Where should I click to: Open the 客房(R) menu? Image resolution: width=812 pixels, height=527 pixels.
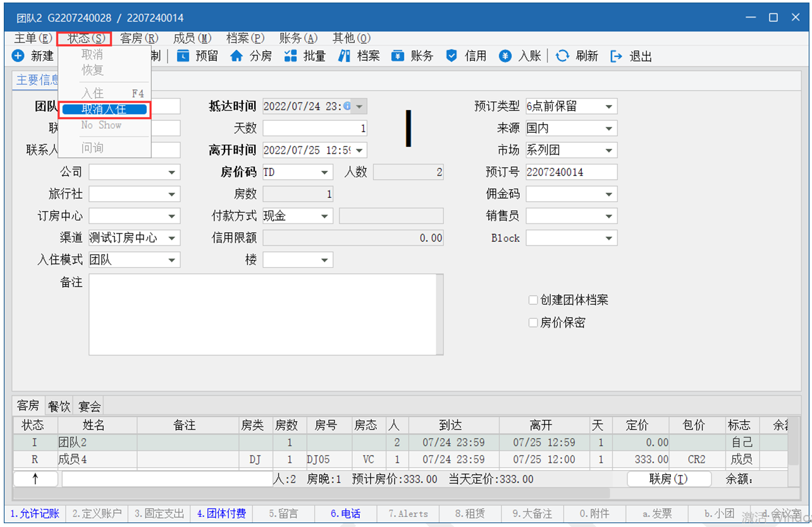click(x=139, y=39)
